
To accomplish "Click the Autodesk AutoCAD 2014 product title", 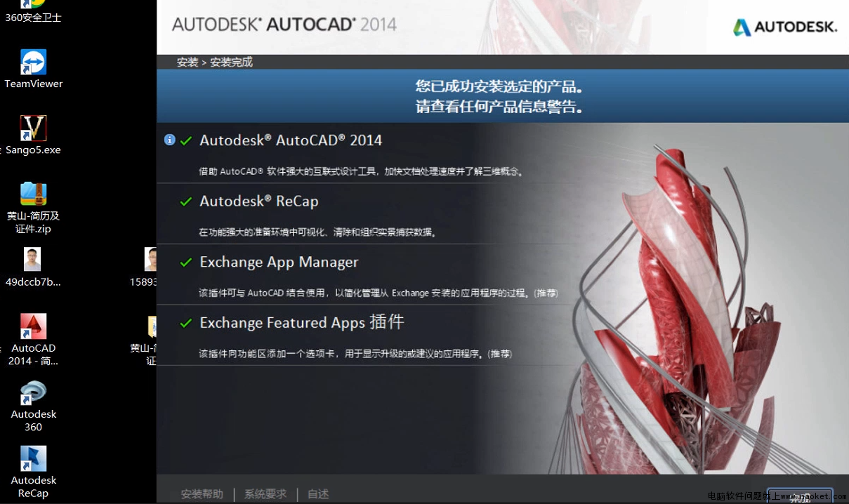I will coord(291,140).
